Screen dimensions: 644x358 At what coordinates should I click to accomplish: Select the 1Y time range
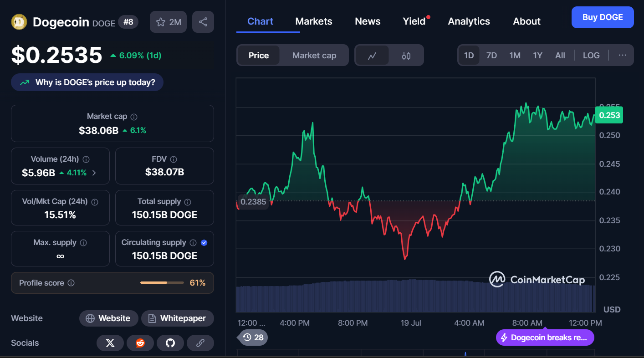coord(538,56)
